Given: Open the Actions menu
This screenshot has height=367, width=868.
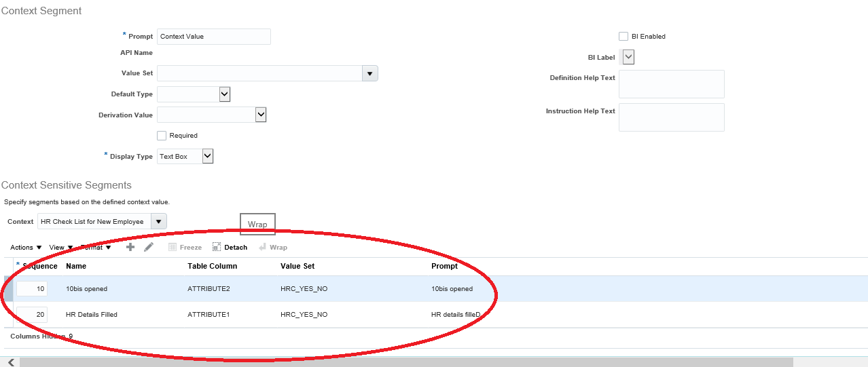Looking at the screenshot, I should [26, 248].
